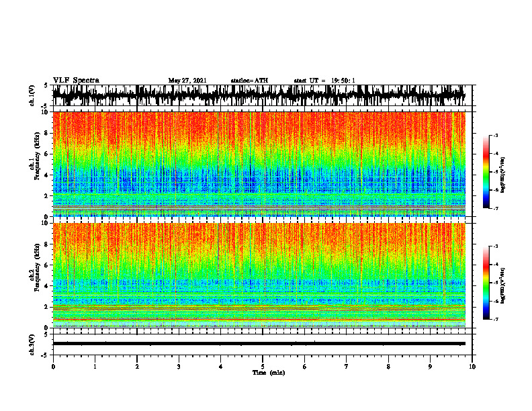532x411 pixels.
Task: Click the time axis tick label '3'
Action: (179, 367)
